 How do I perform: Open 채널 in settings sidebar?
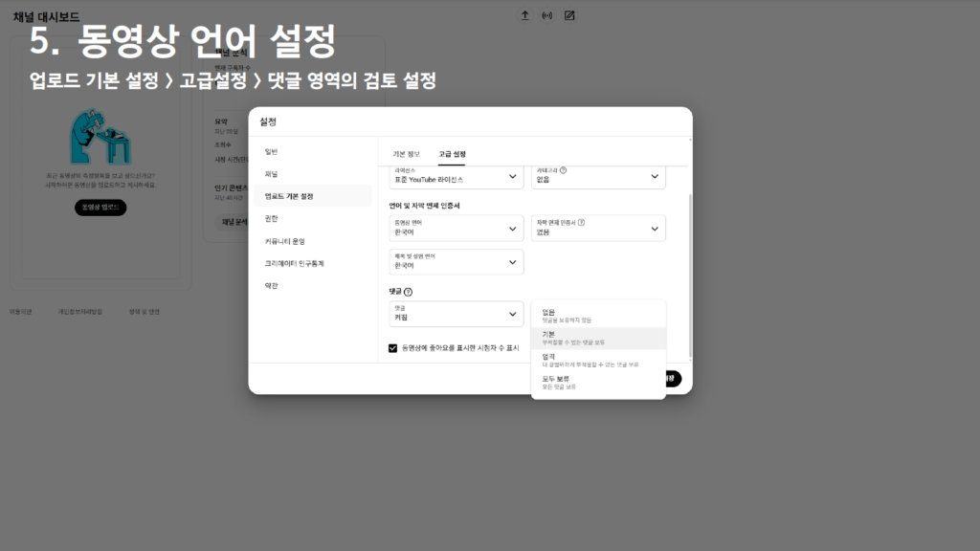coord(313,174)
